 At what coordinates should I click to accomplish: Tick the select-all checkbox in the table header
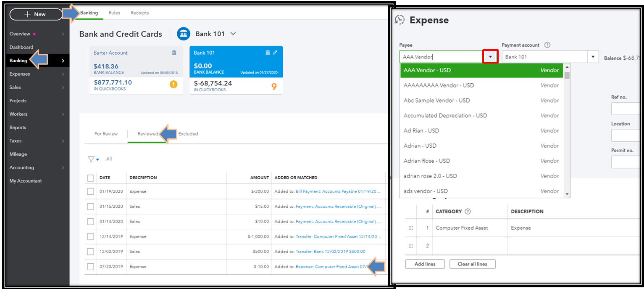pyautogui.click(x=91, y=178)
